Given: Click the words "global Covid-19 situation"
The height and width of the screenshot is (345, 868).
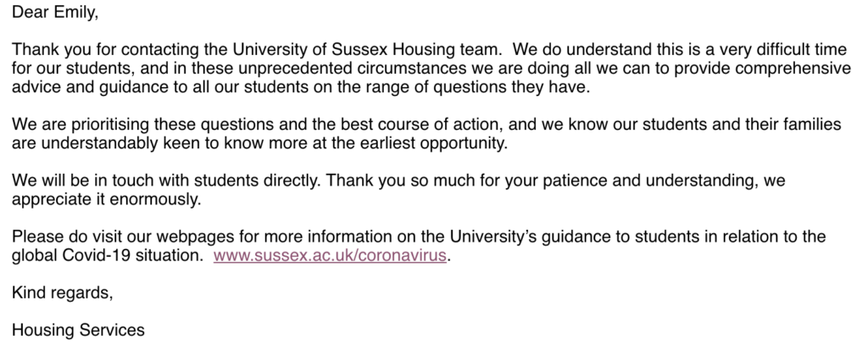Looking at the screenshot, I should point(108,255).
